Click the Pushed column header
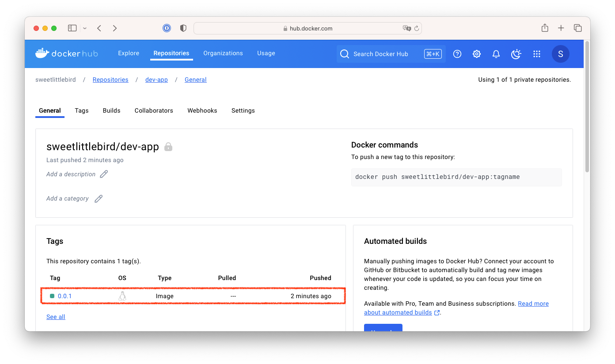This screenshot has width=615, height=364. click(320, 278)
